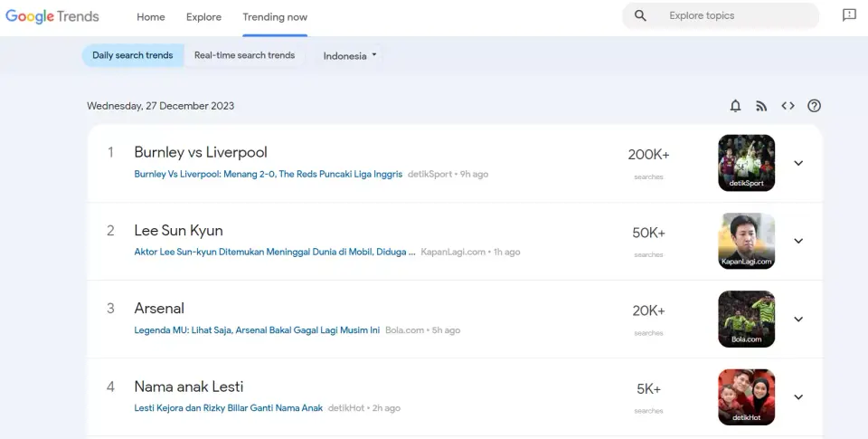Open the Aktor Lee Sun-kyun article link
Viewport: 868px width, 439px height.
point(275,252)
